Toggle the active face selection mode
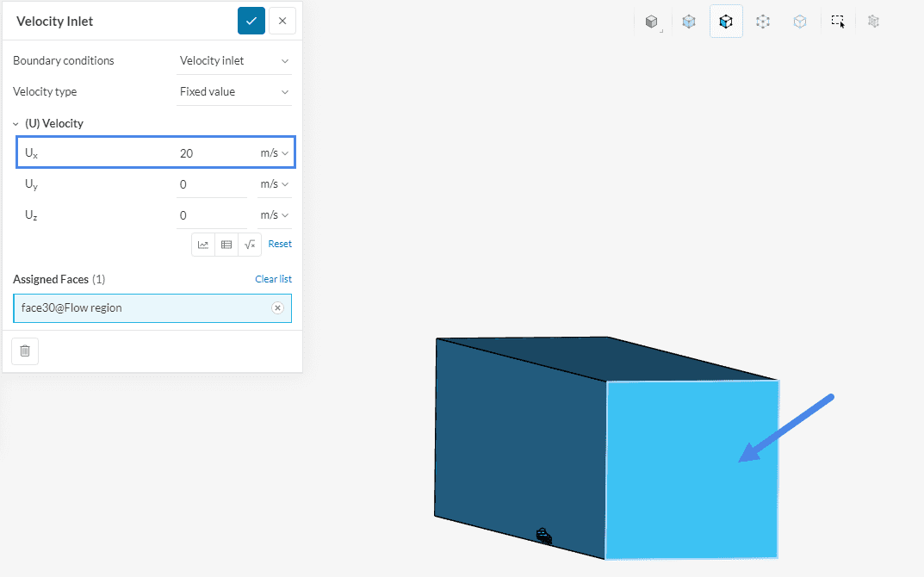 click(x=726, y=22)
